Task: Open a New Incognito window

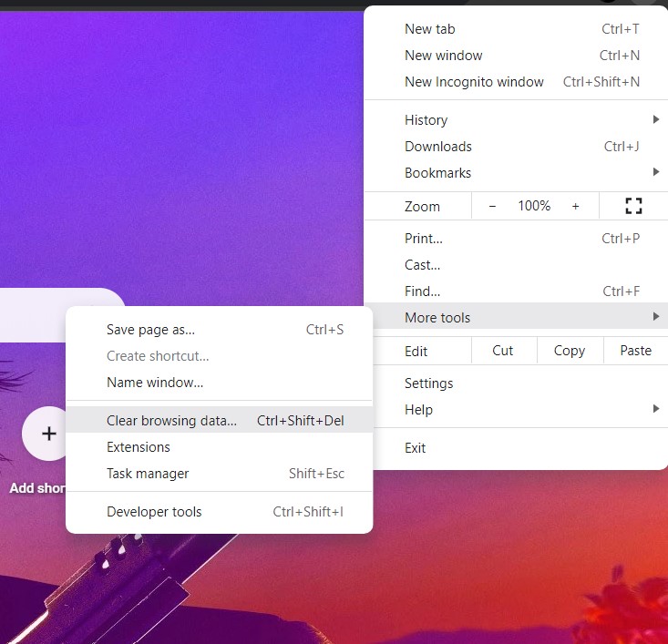Action: tap(517, 82)
